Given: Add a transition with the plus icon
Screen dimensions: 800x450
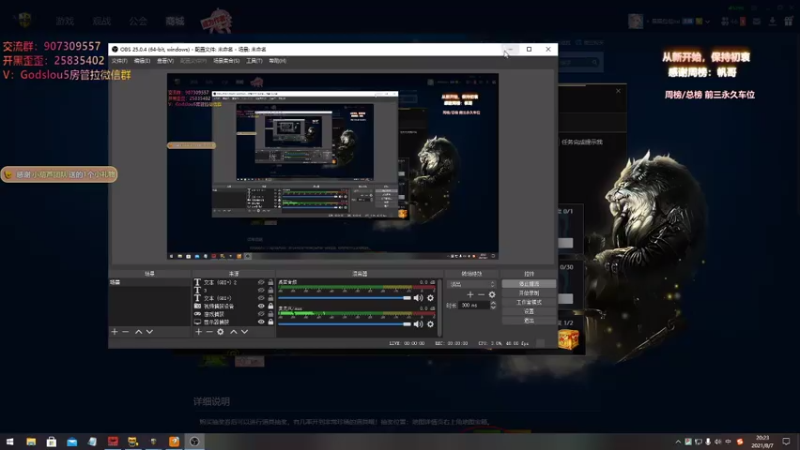Looking at the screenshot, I should click(470, 294).
